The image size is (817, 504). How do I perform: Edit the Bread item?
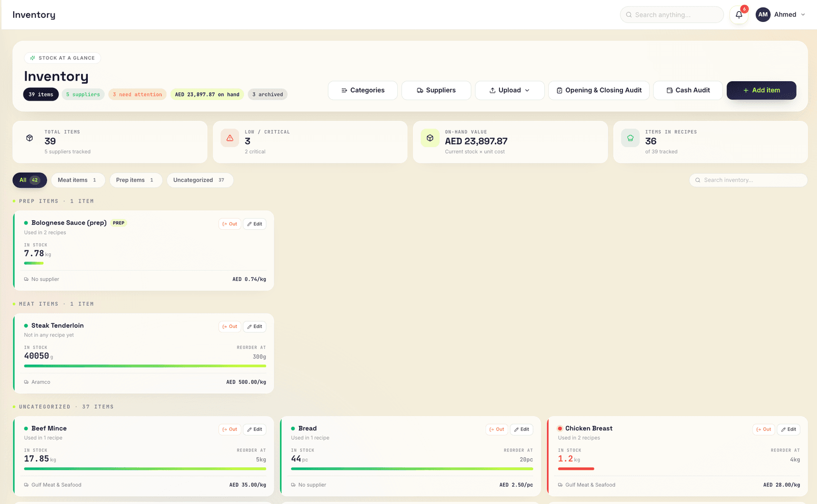click(521, 429)
